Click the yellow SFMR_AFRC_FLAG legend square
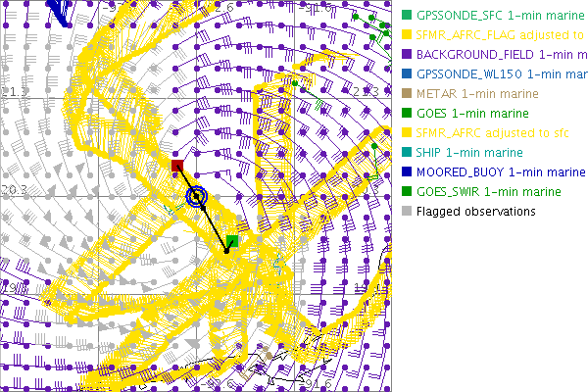This screenshot has height=392, width=588. pos(407,35)
